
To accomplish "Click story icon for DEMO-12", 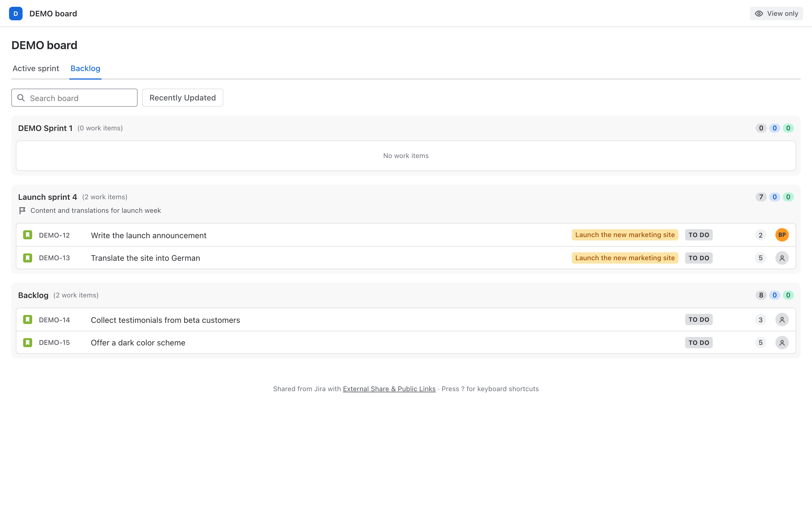I will coord(28,235).
